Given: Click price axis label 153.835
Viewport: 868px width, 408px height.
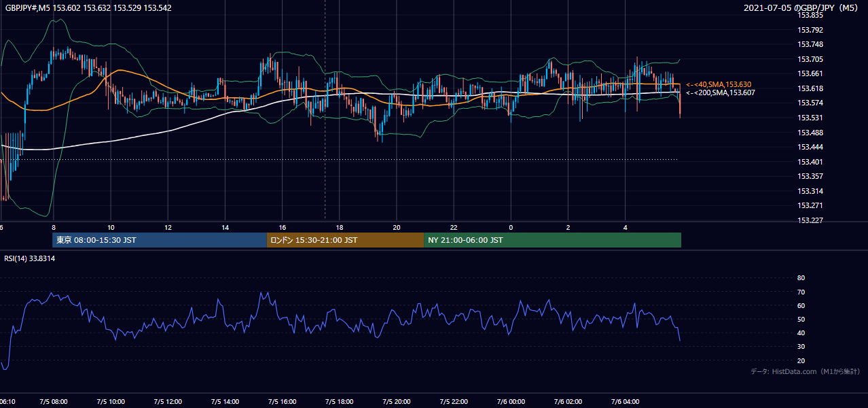Looking at the screenshot, I should tap(810, 15).
